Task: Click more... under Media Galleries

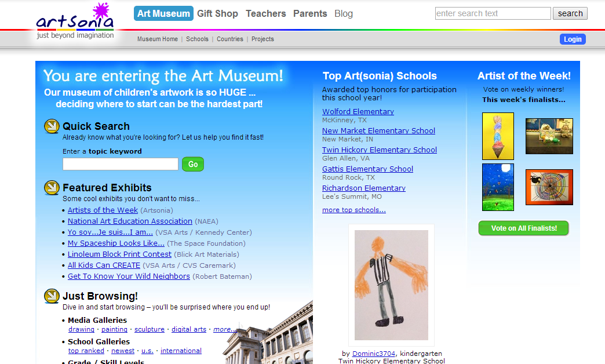Action: [x=225, y=329]
